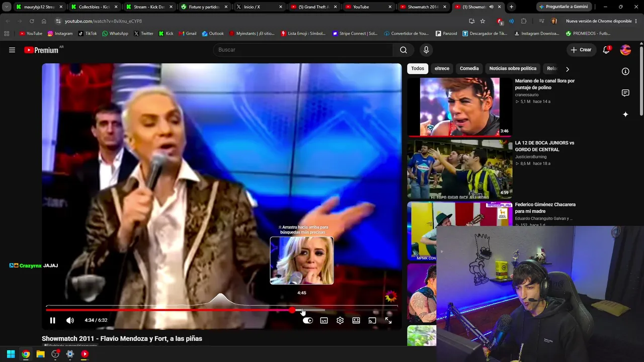This screenshot has height=362, width=644.
Task: Open YouTube guide hamburger menu
Action: pos(12,50)
